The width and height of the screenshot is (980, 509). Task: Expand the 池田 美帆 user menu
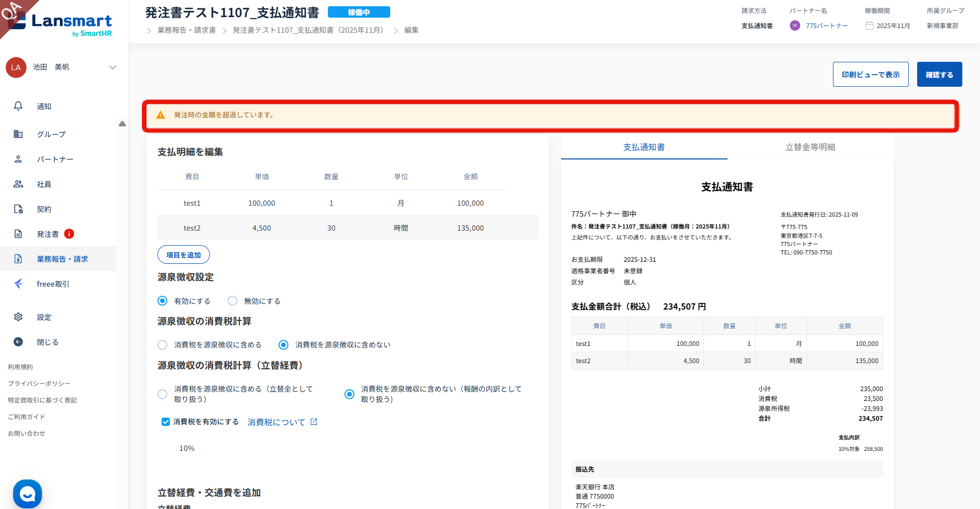[x=112, y=68]
